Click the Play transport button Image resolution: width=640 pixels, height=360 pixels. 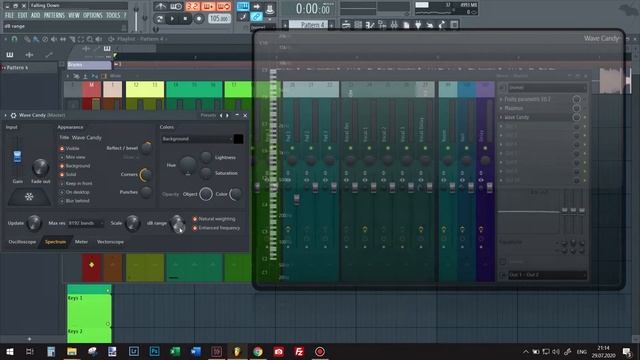click(x=172, y=19)
